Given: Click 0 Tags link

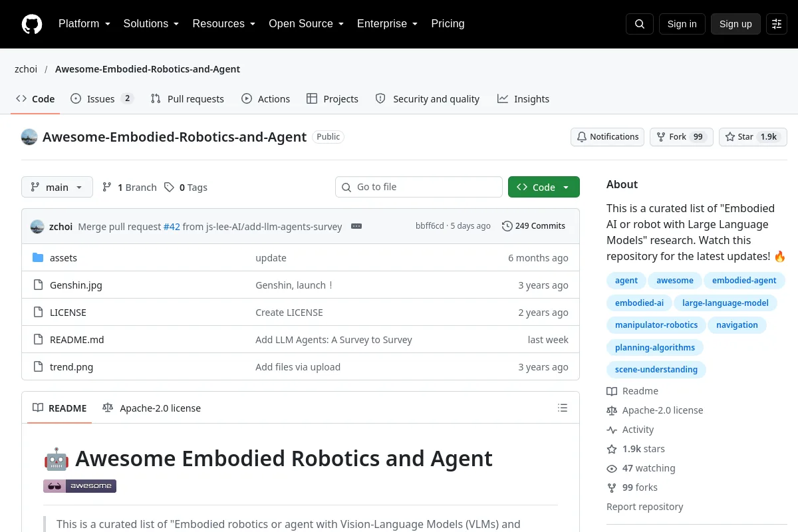Looking at the screenshot, I should (186, 188).
